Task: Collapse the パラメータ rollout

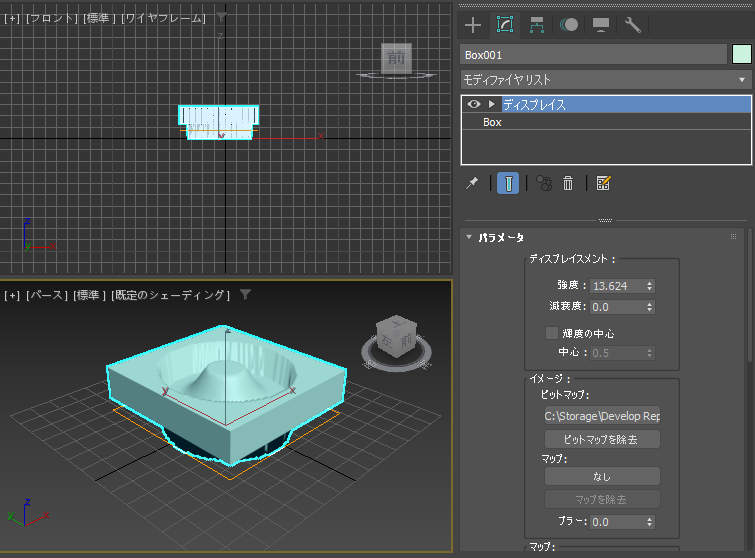Action: tap(469, 237)
